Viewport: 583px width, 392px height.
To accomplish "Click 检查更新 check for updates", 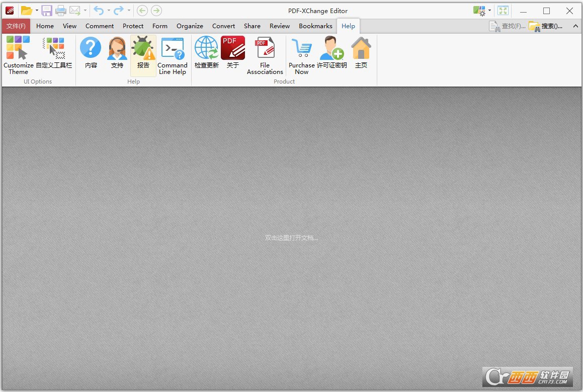I will pyautogui.click(x=207, y=52).
